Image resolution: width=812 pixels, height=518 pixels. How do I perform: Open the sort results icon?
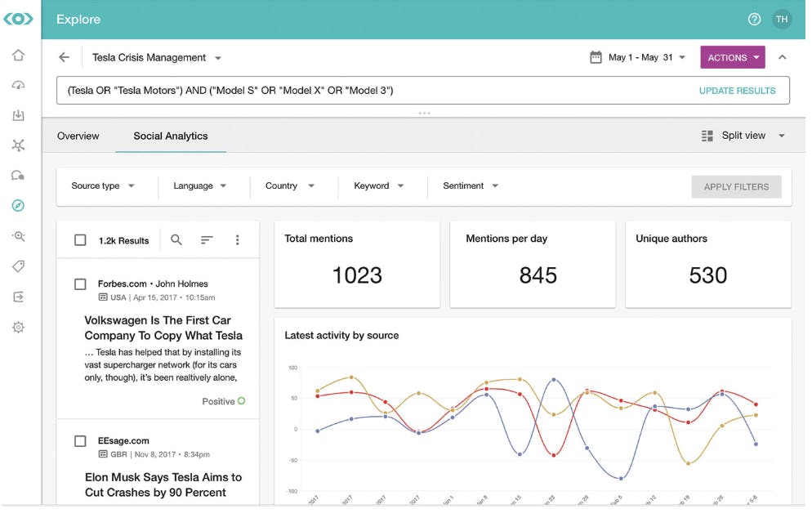coord(207,240)
